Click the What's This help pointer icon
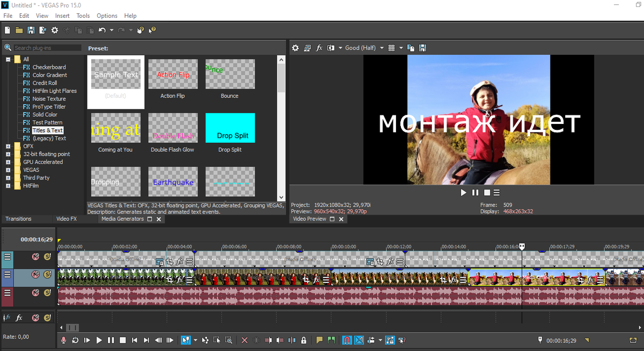 pyautogui.click(x=152, y=30)
